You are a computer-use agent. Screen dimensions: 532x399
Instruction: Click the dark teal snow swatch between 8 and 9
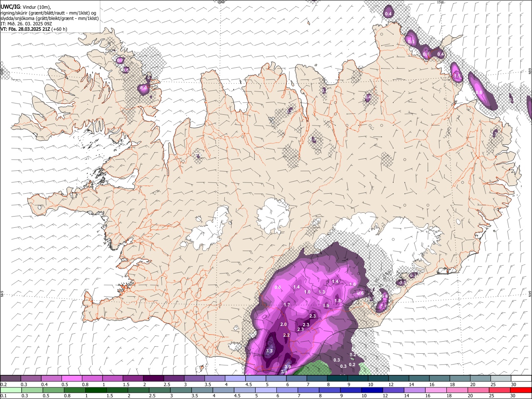tap(337, 379)
